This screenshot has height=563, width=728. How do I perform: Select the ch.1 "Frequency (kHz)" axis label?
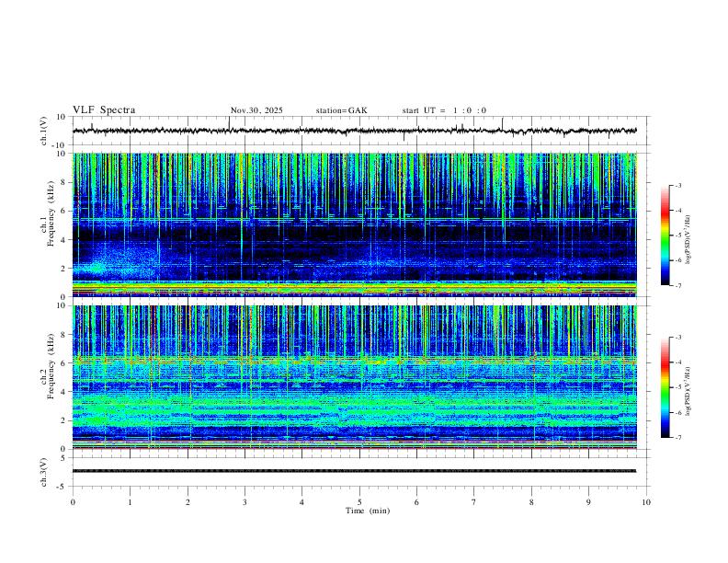(x=51, y=213)
